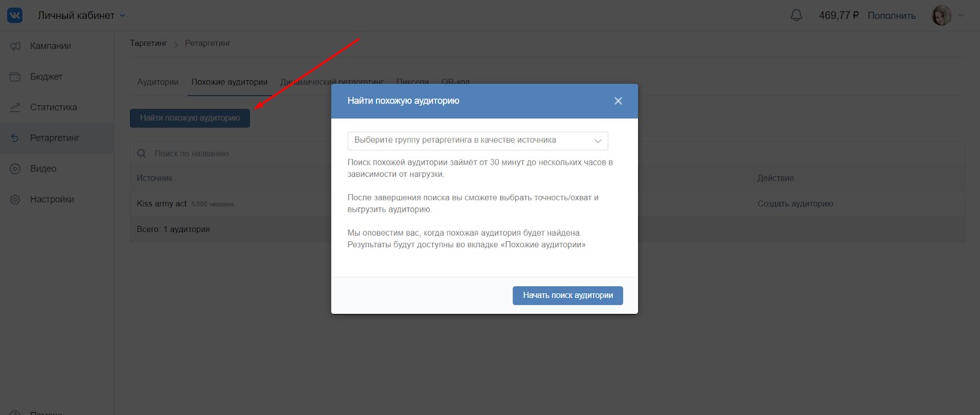Click the VK logo icon
The width and height of the screenshot is (980, 415).
click(15, 15)
